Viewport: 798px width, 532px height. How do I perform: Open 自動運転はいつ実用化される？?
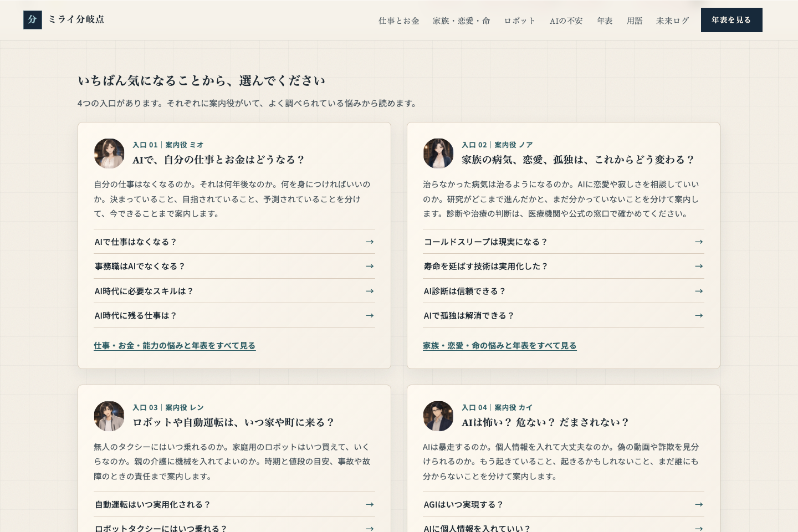234,504
